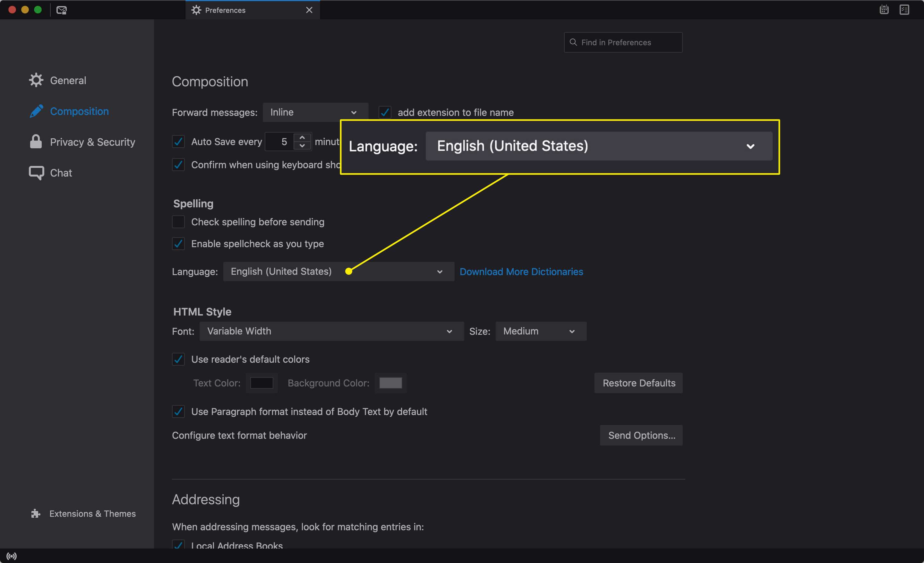Click the search magnifier icon in Find field

(x=573, y=42)
